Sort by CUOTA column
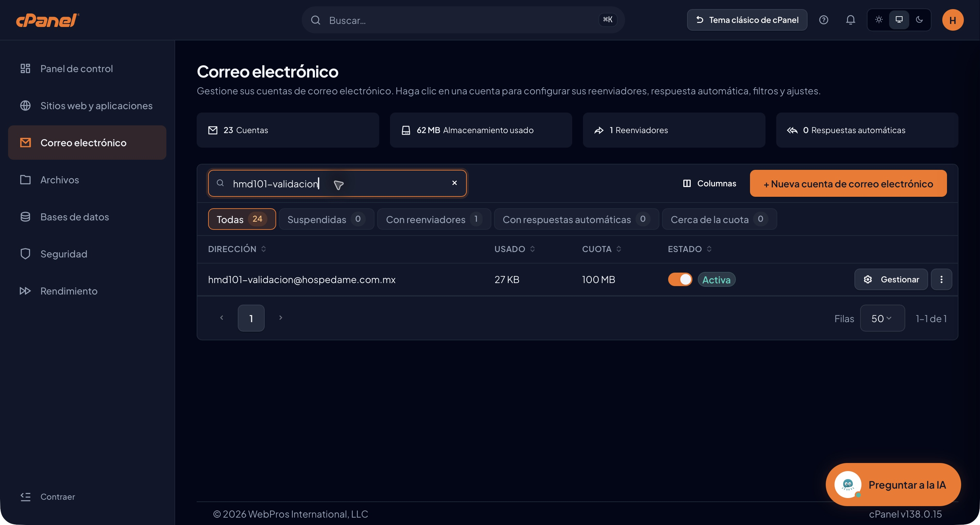The image size is (980, 525). pos(601,249)
